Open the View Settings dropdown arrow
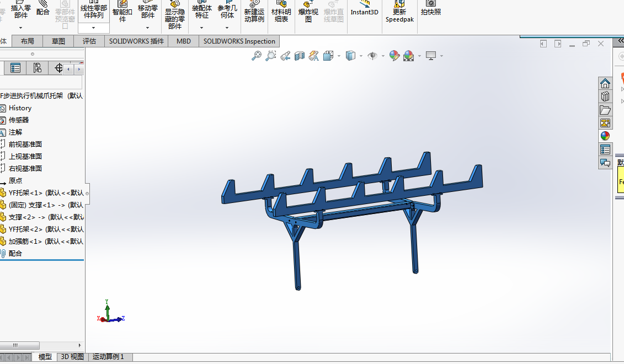This screenshot has height=364, width=624. tap(442, 56)
